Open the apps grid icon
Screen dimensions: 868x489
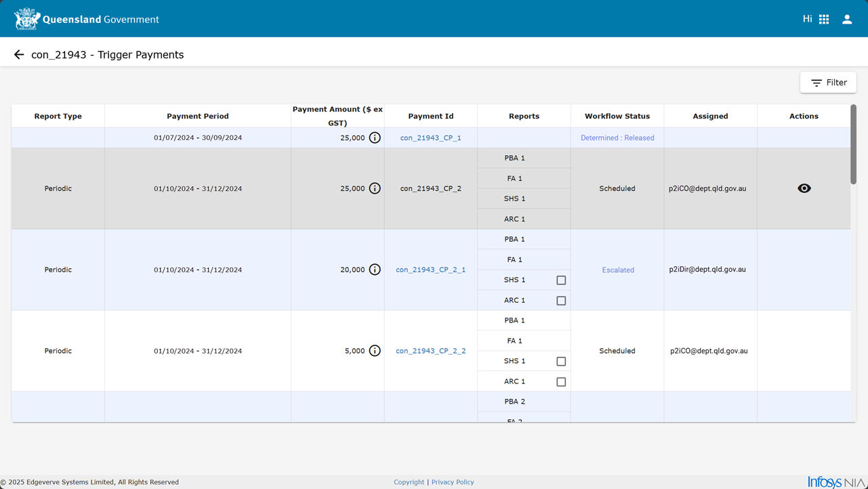(x=824, y=20)
